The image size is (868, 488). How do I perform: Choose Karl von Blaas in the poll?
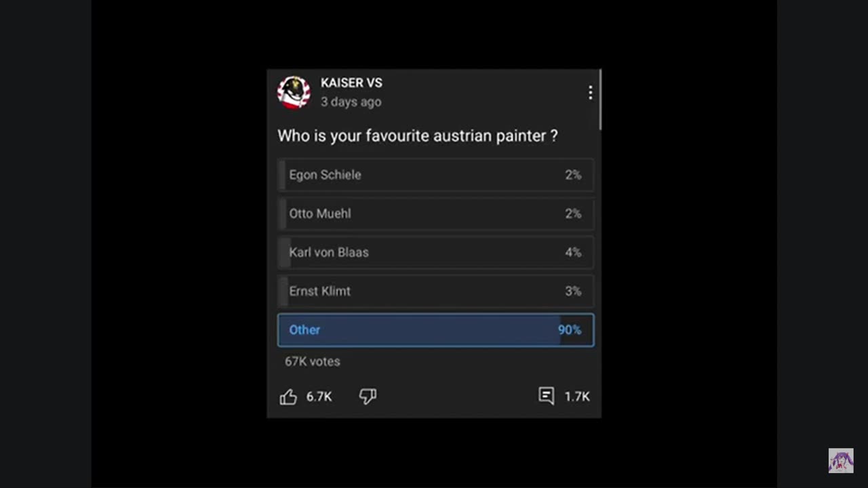[x=435, y=252]
